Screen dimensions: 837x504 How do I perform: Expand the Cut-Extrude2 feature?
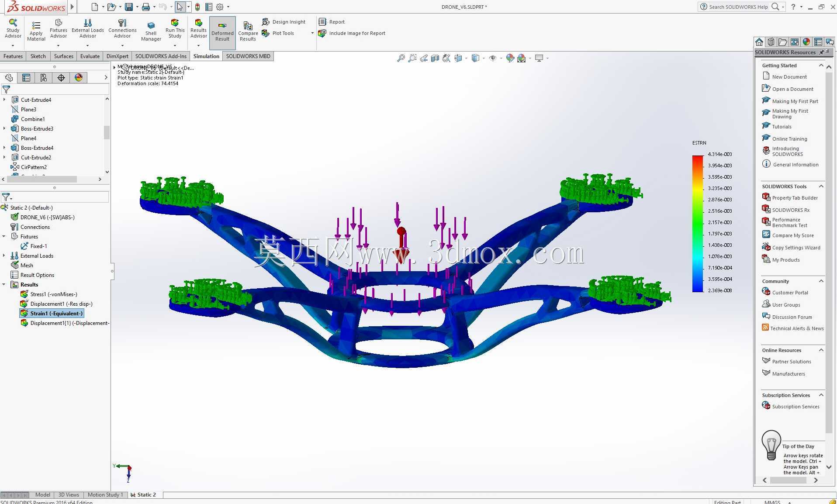pos(4,158)
